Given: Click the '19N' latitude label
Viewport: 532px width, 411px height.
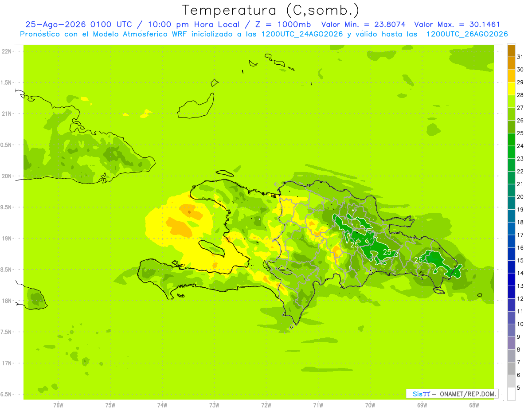Looking at the screenshot, I should [x=8, y=239].
